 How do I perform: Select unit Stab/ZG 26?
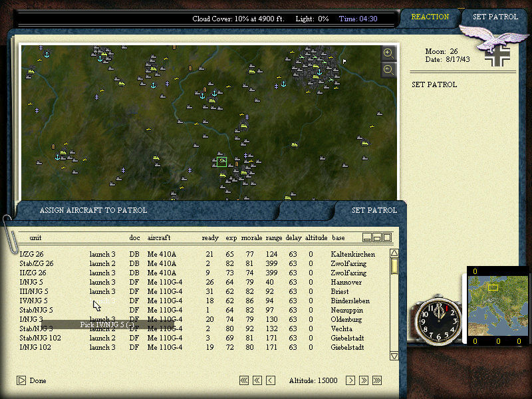point(37,263)
